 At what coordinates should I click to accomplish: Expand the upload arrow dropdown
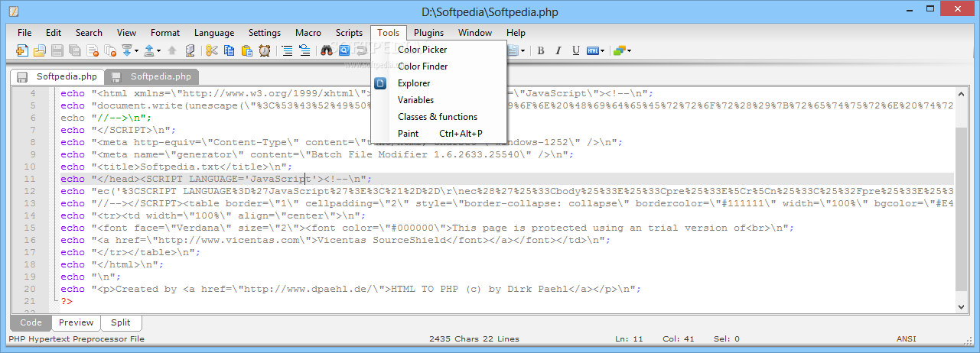pos(158,50)
